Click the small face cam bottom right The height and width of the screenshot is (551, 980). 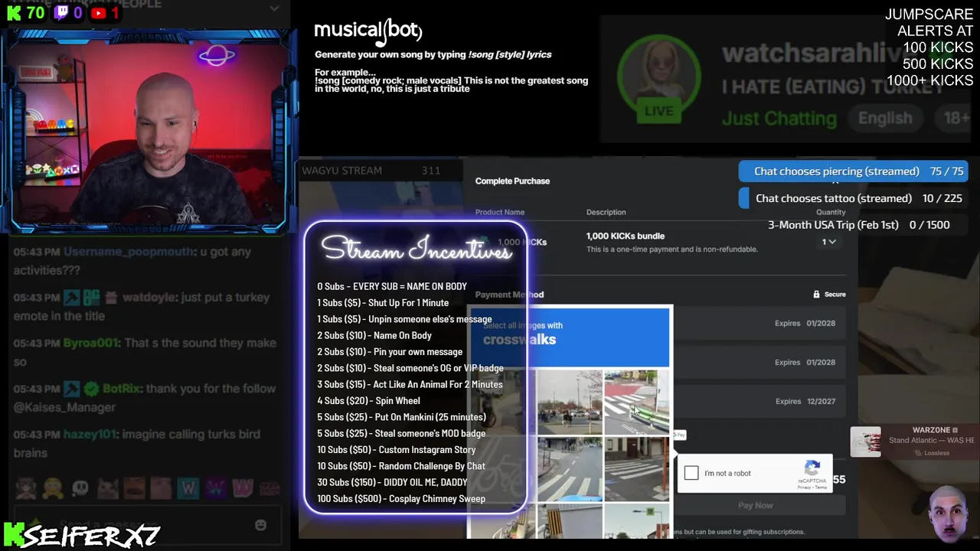[950, 514]
